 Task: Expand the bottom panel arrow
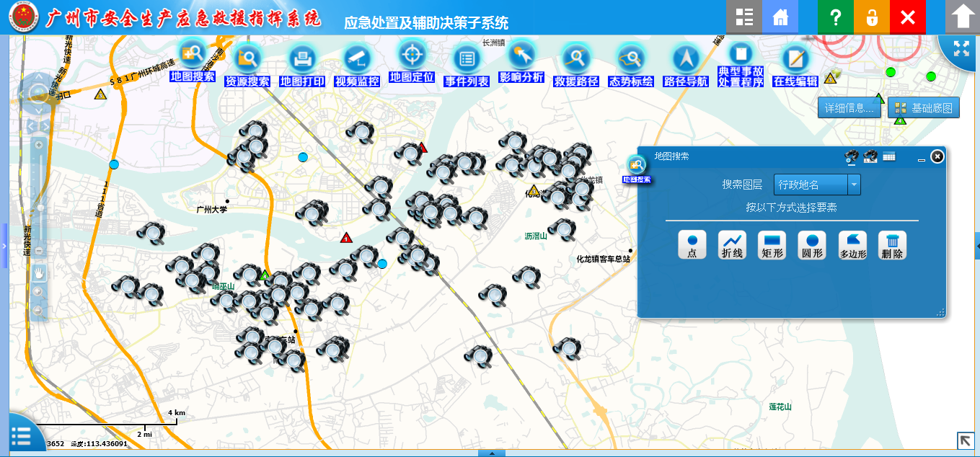coord(491,453)
